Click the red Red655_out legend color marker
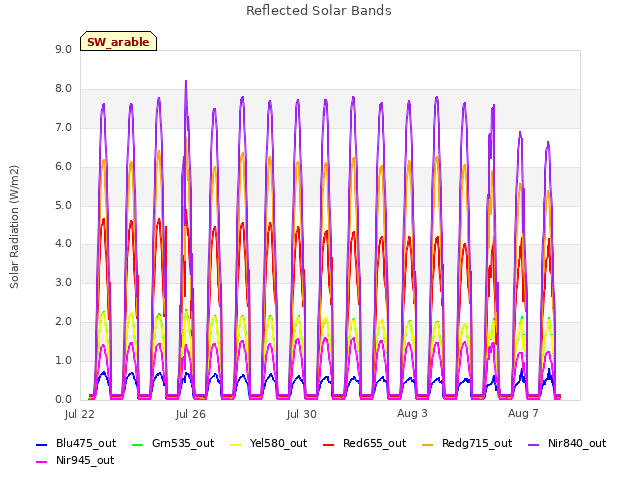 [x=329, y=444]
